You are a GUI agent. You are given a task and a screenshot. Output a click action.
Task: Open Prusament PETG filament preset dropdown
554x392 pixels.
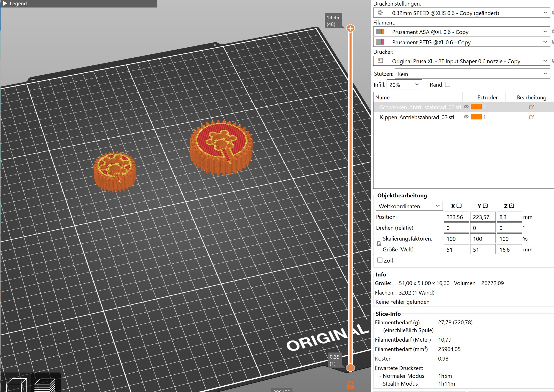coord(545,42)
